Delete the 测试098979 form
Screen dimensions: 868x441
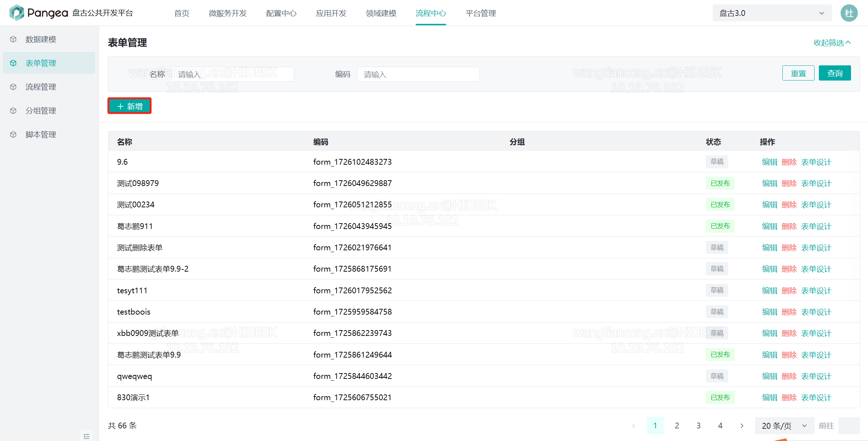pyautogui.click(x=789, y=183)
